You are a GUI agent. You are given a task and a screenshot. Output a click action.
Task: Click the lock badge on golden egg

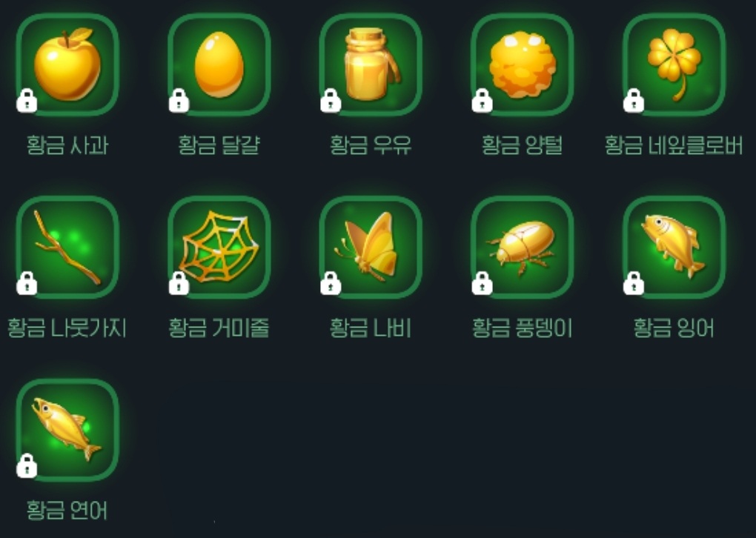point(179,101)
